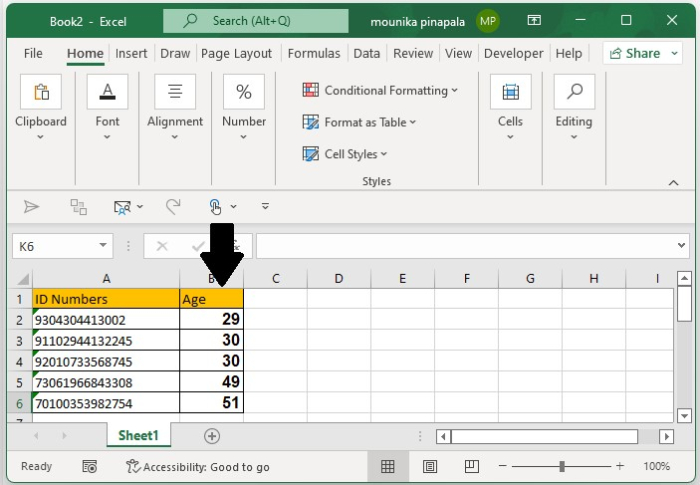Viewport: 700px width, 485px height.
Task: Add a new sheet with plus icon
Action: tap(211, 436)
